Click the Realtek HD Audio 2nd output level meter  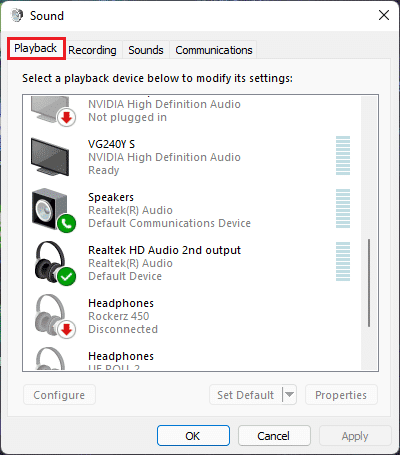[x=343, y=261]
